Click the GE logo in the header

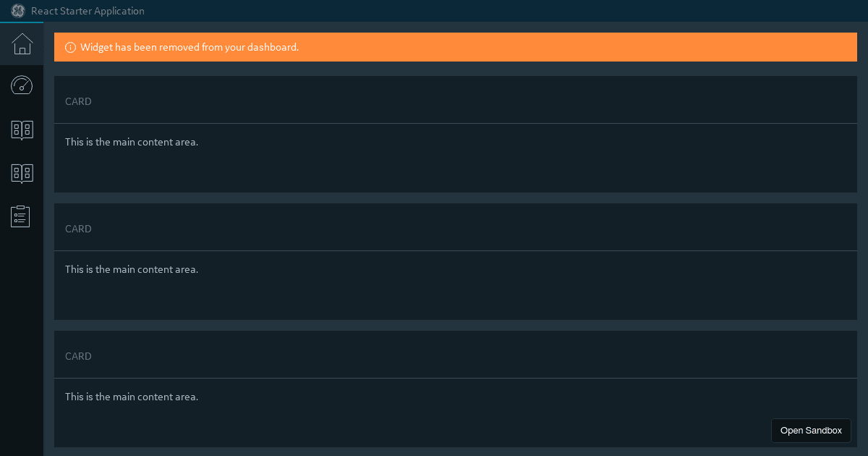pos(17,11)
